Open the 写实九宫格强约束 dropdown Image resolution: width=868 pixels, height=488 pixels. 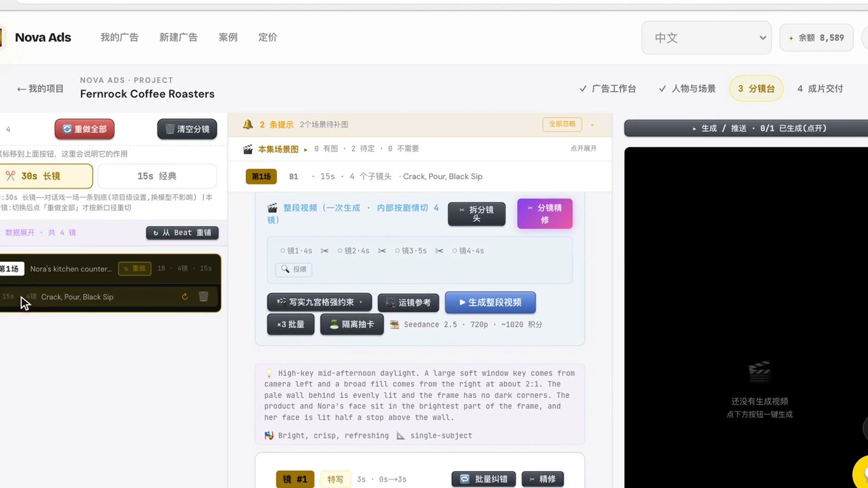(320, 303)
